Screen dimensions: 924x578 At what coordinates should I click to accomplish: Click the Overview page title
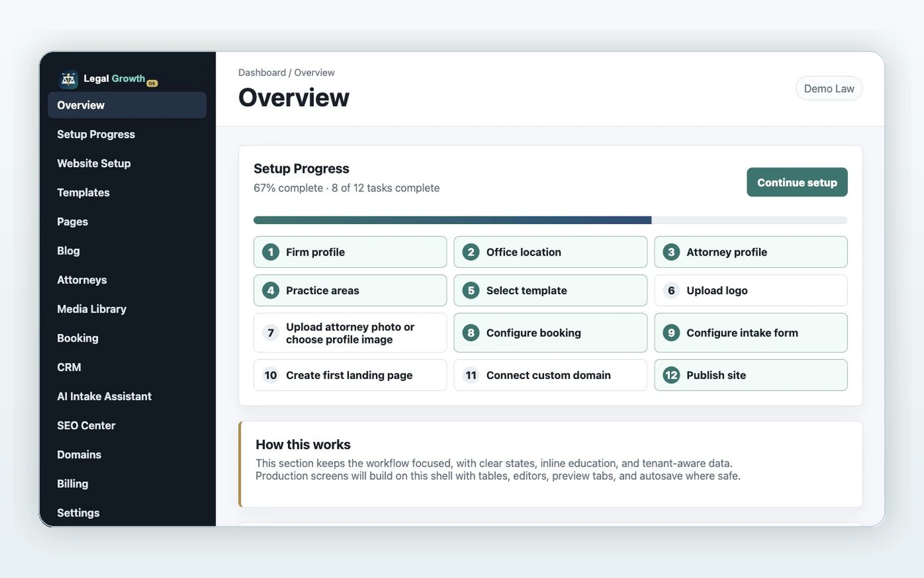(x=294, y=98)
